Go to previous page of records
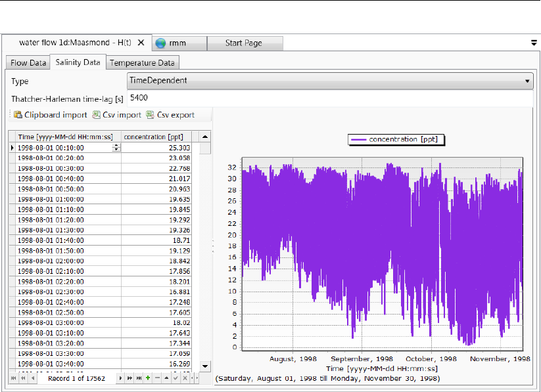 pyautogui.click(x=23, y=379)
